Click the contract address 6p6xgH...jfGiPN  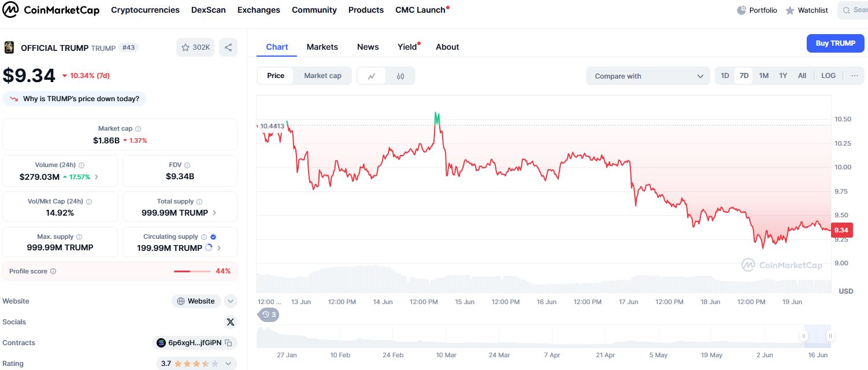click(x=194, y=343)
